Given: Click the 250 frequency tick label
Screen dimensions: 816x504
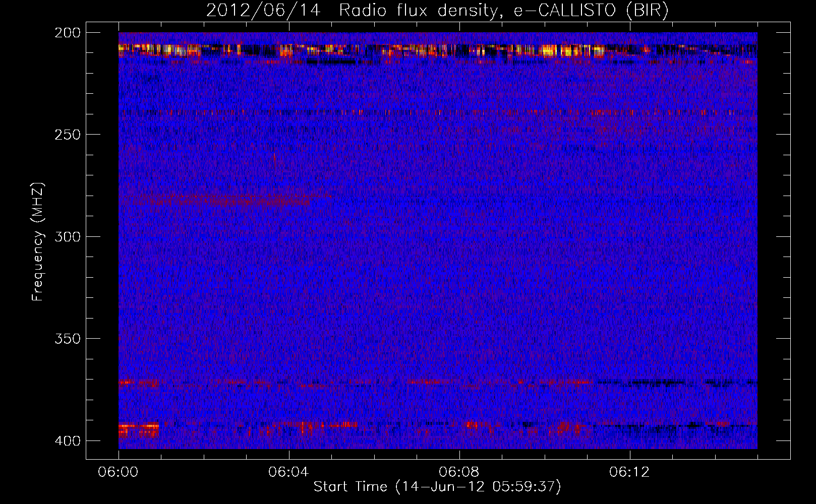Looking at the screenshot, I should (x=67, y=135).
